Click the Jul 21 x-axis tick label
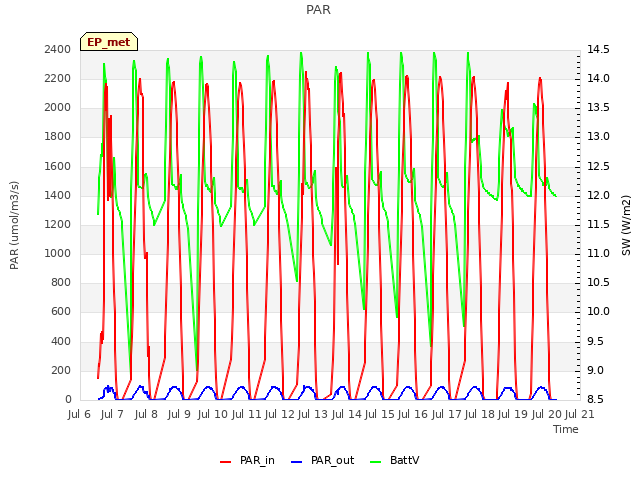This screenshot has width=640, height=480. tap(580, 415)
